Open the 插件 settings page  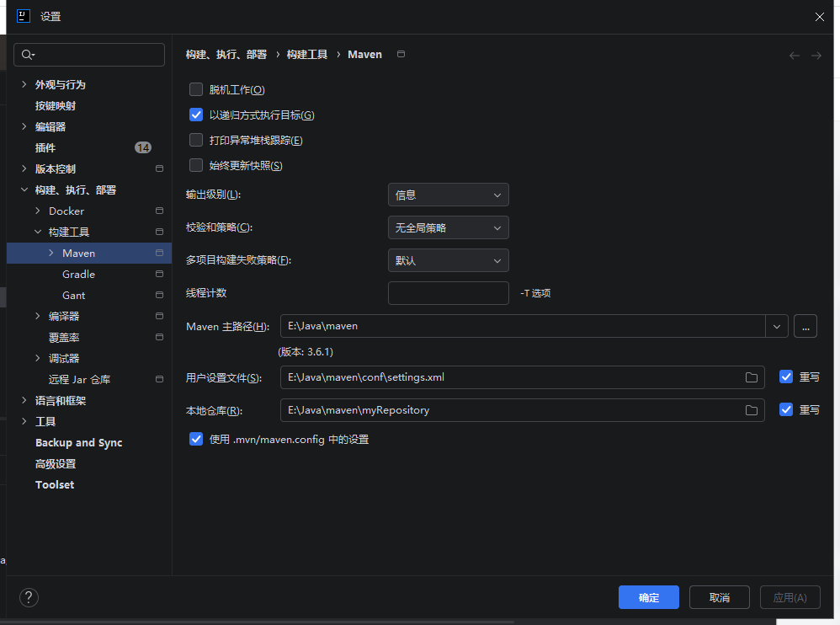(x=45, y=147)
